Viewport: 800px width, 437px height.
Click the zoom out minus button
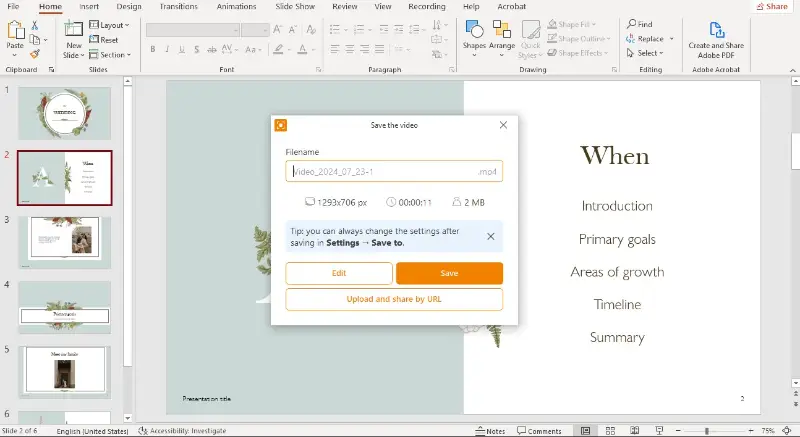click(678, 431)
